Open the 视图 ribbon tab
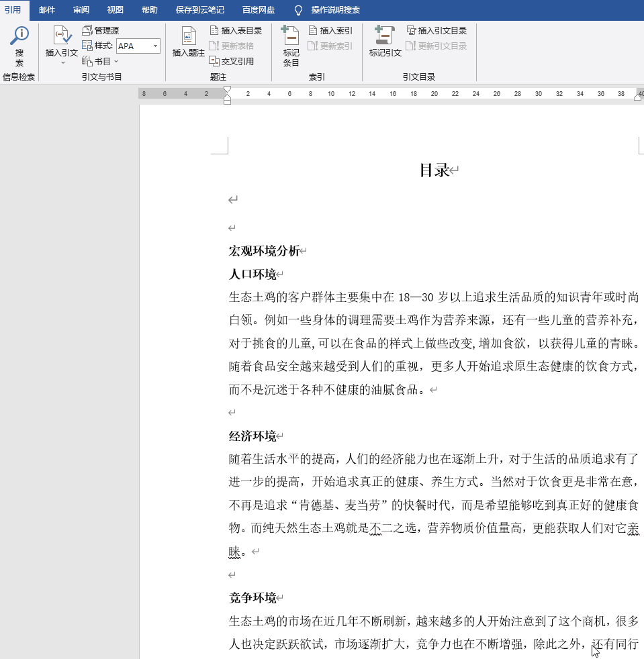 point(116,10)
